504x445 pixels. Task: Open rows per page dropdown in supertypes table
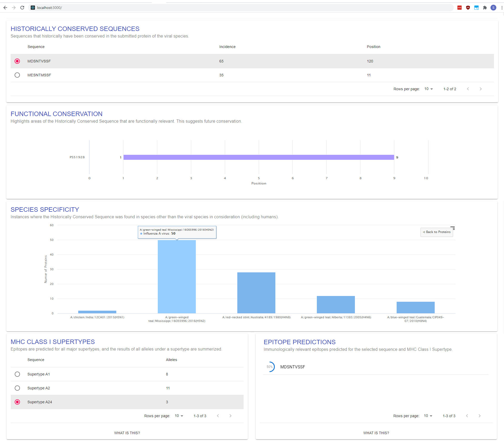pos(179,416)
